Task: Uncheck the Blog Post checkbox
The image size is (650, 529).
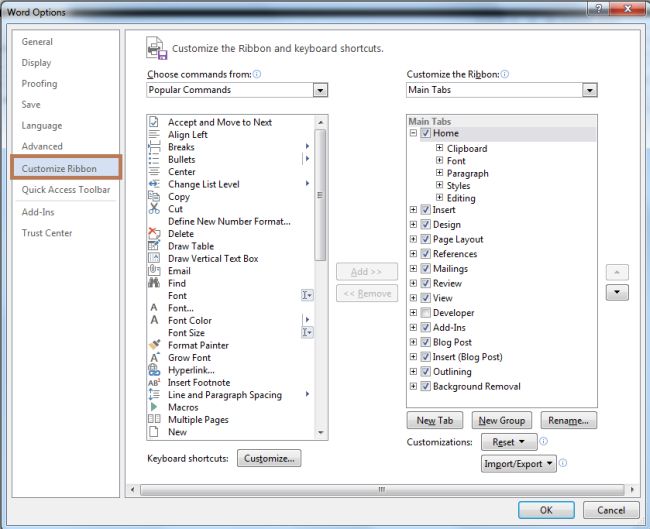Action: click(x=425, y=342)
